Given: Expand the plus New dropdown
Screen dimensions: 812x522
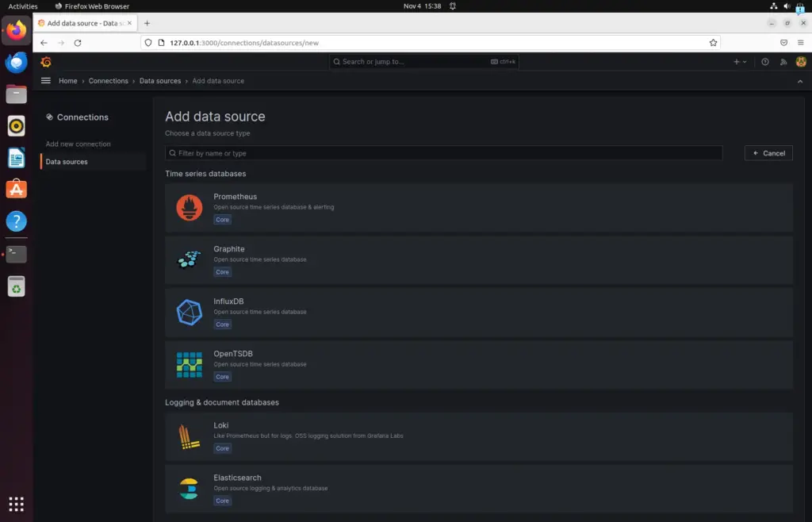Looking at the screenshot, I should click(740, 62).
